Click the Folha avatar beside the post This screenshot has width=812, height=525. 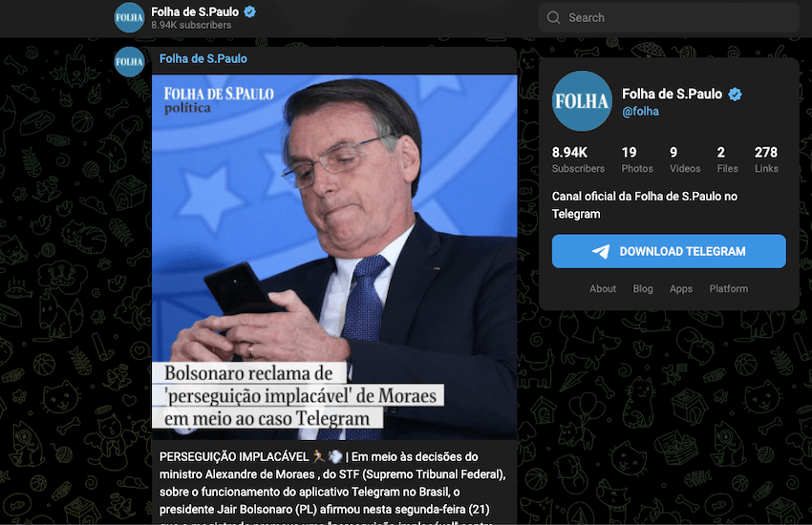pyautogui.click(x=129, y=61)
